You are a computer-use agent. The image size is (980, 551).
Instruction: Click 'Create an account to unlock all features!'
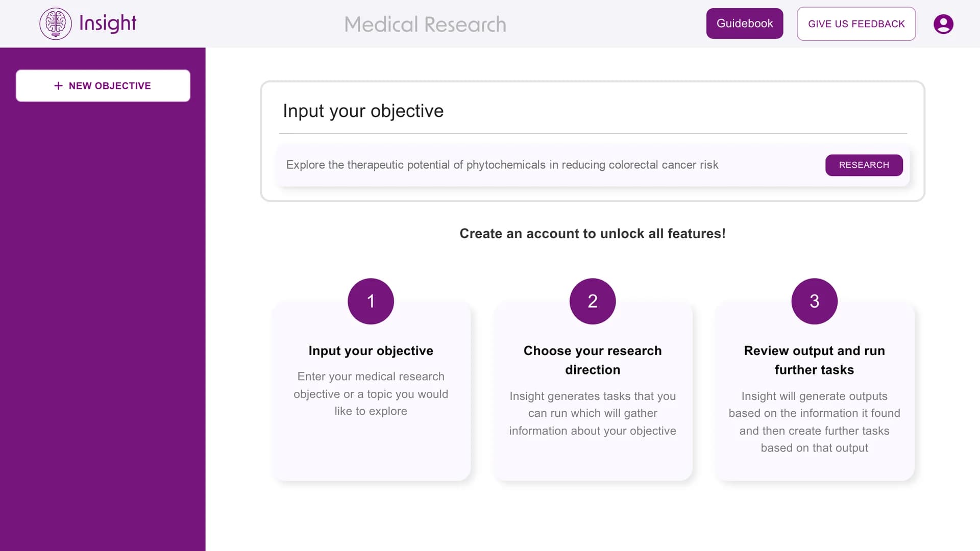[x=592, y=234]
